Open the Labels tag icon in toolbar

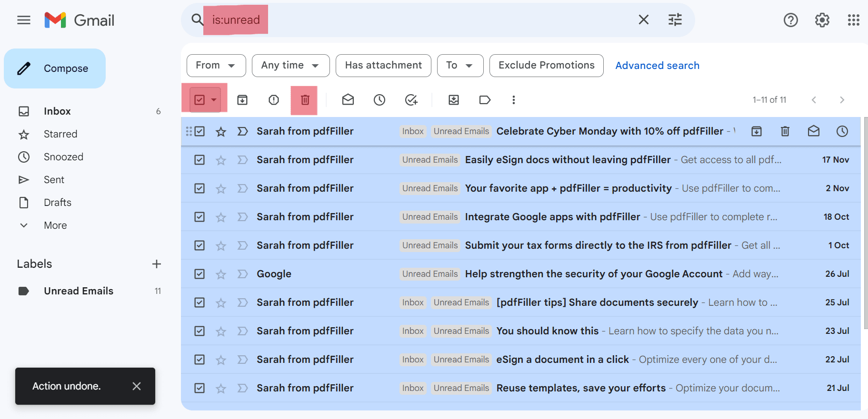pyautogui.click(x=485, y=100)
